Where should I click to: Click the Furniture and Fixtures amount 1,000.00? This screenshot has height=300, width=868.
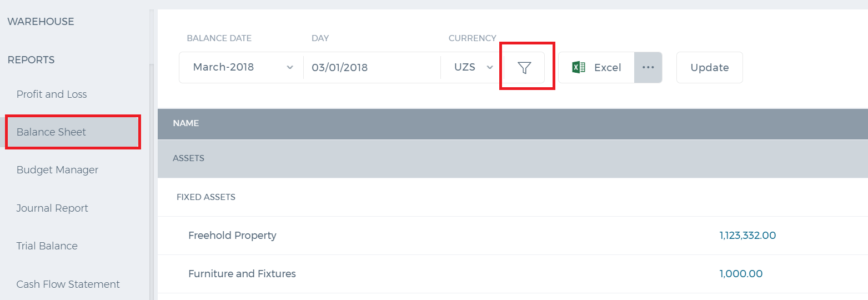click(741, 274)
